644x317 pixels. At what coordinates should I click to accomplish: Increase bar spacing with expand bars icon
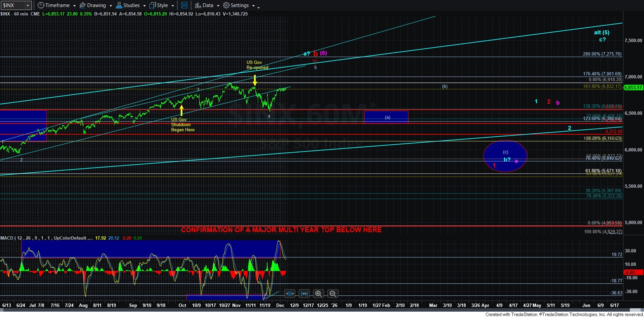tap(304, 294)
